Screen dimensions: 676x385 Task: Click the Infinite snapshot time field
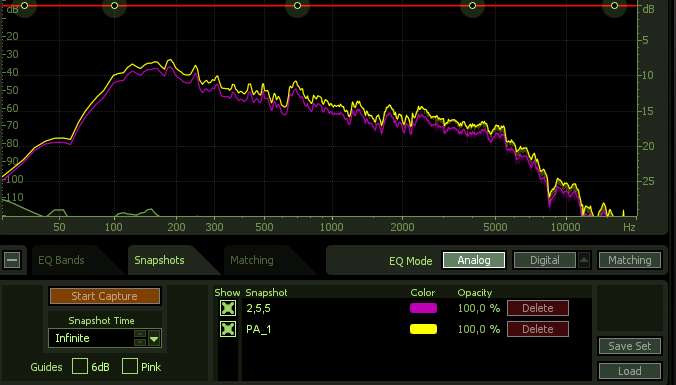pyautogui.click(x=91, y=338)
